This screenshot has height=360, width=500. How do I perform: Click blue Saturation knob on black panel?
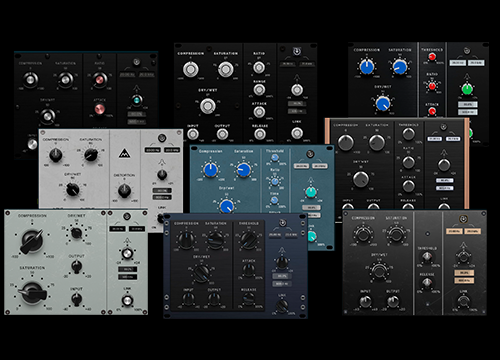pos(399,66)
